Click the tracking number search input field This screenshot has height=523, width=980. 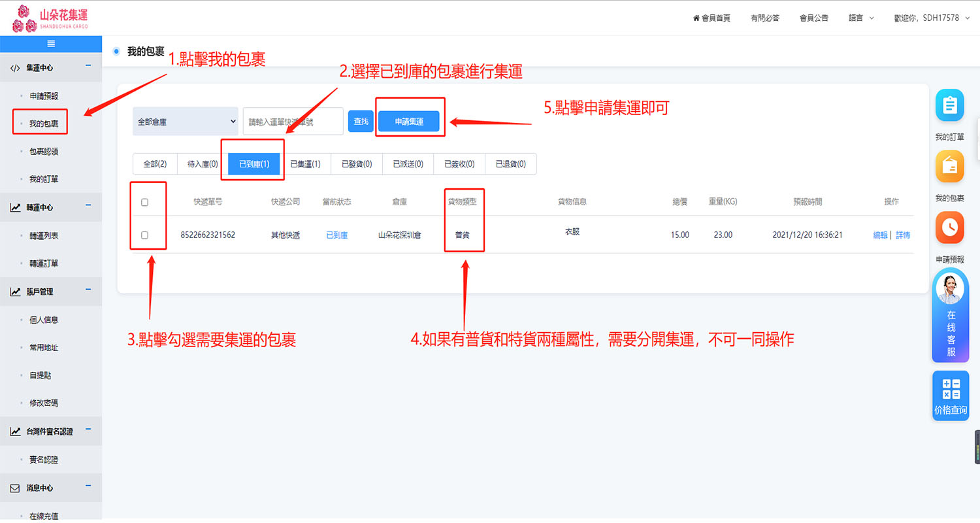pos(293,122)
